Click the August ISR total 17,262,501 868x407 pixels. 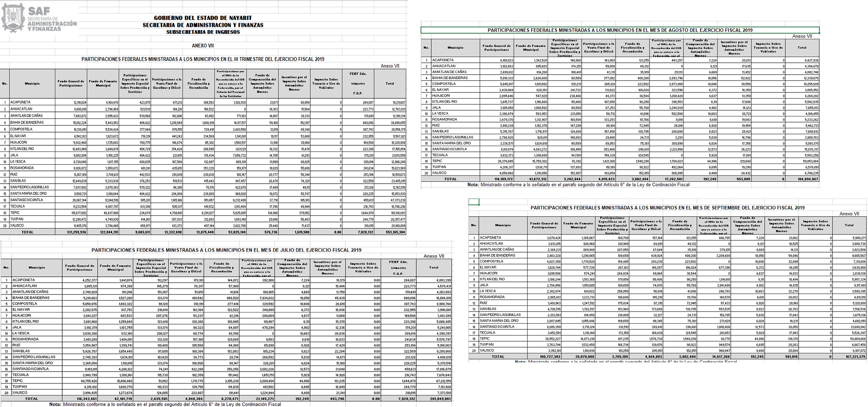pyautogui.click(x=666, y=179)
